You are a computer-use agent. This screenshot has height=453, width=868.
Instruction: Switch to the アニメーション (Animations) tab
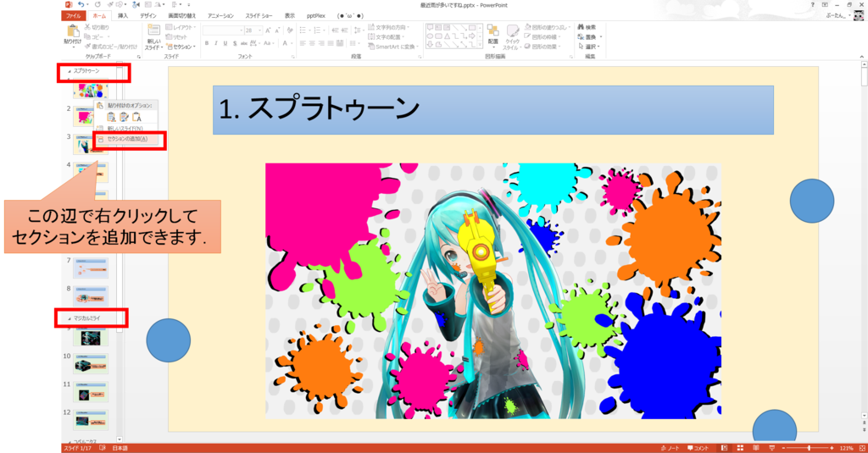[x=220, y=16]
